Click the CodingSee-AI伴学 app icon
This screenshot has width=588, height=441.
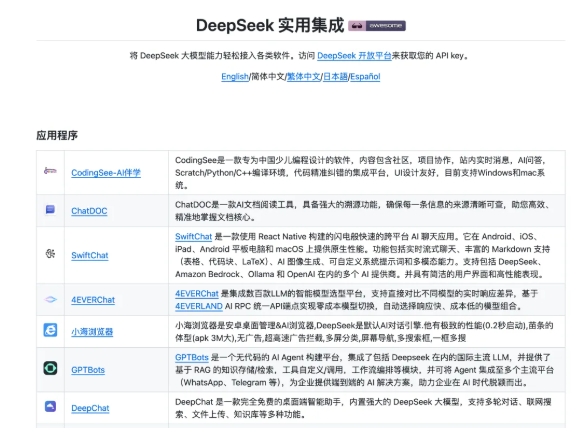50,171
